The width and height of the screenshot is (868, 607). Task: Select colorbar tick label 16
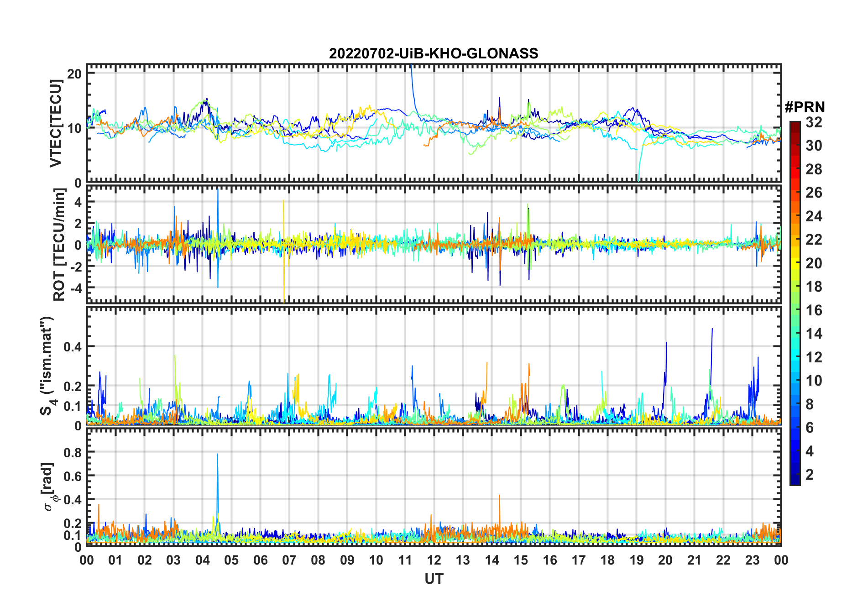point(814,310)
